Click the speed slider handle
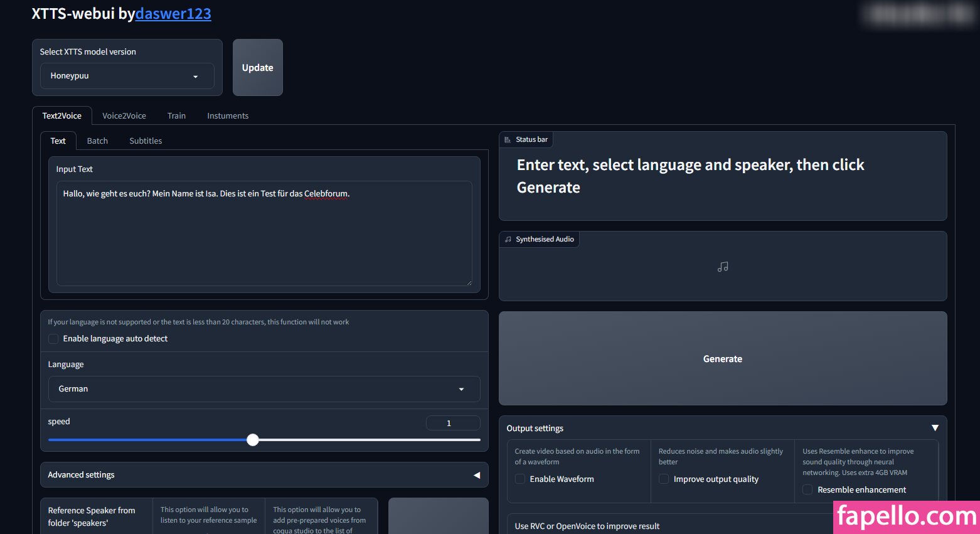Image resolution: width=980 pixels, height=534 pixels. [253, 440]
